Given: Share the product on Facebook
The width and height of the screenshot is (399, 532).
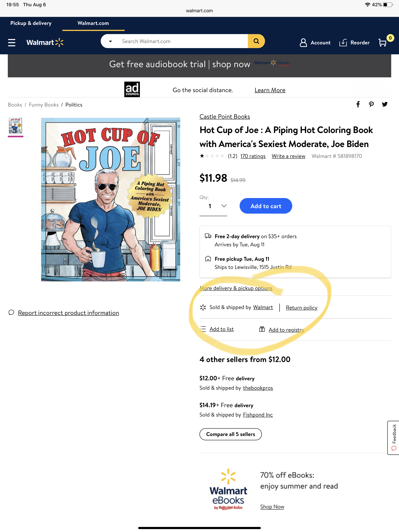Looking at the screenshot, I should 358,104.
